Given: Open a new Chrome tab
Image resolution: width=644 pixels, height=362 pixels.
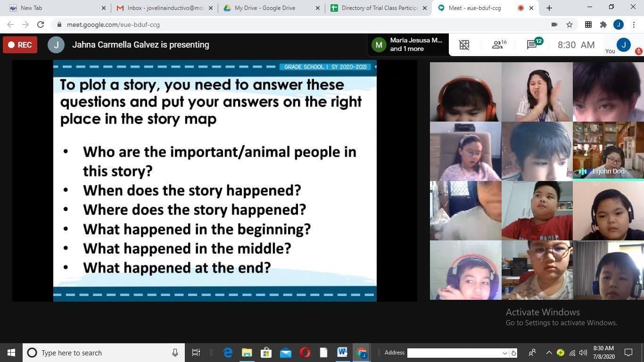Looking at the screenshot, I should tap(549, 8).
